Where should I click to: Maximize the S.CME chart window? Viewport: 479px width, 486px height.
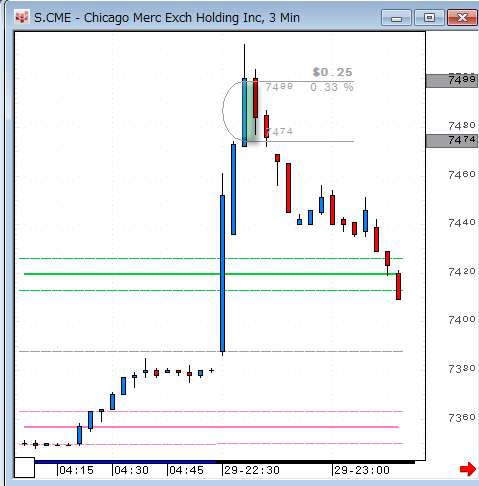coord(429,18)
